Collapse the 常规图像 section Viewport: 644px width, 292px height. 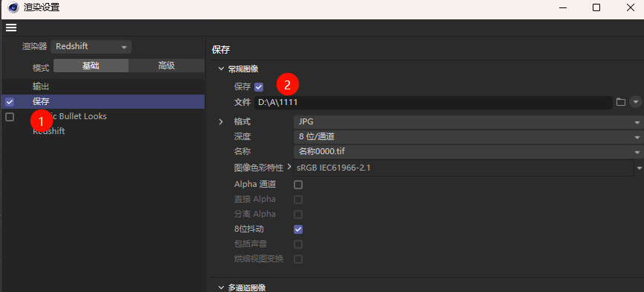[222, 69]
